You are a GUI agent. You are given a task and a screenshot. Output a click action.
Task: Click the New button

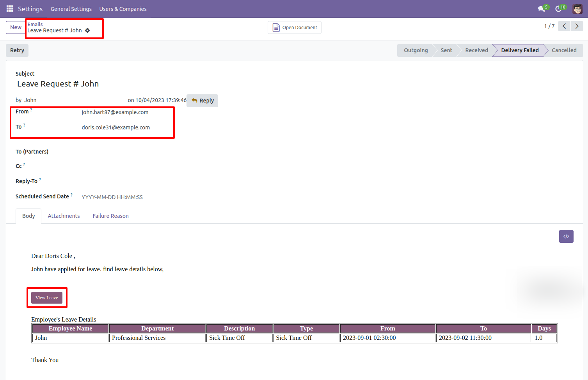point(16,27)
